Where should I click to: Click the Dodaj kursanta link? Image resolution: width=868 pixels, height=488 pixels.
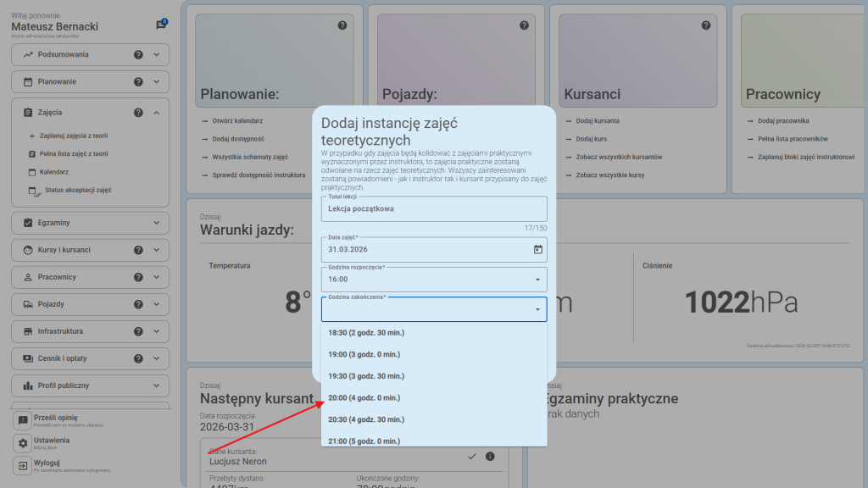click(x=597, y=121)
